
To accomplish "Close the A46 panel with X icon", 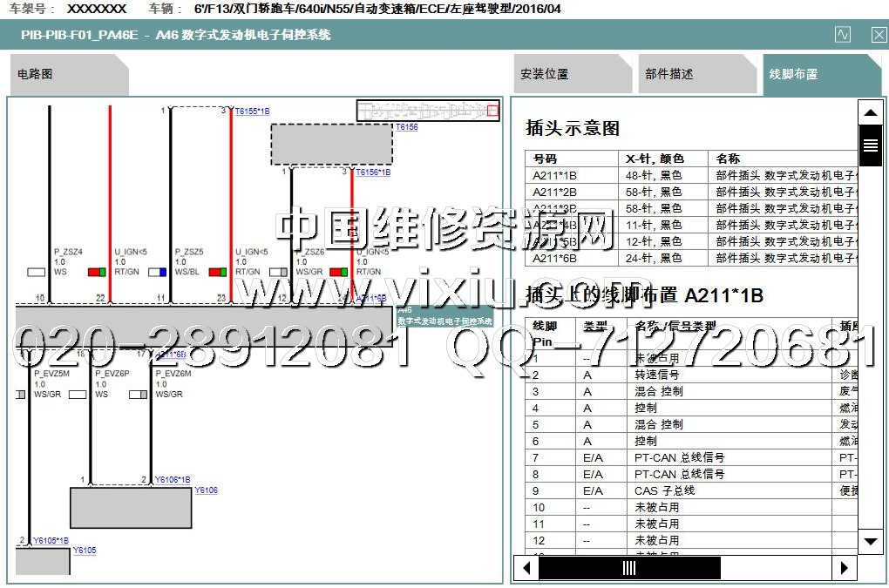I will pyautogui.click(x=879, y=35).
